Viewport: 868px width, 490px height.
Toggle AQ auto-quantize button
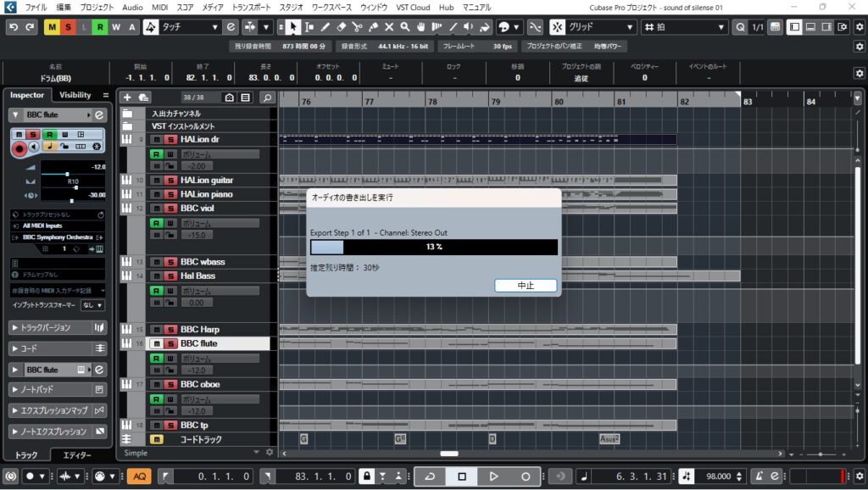click(x=140, y=476)
